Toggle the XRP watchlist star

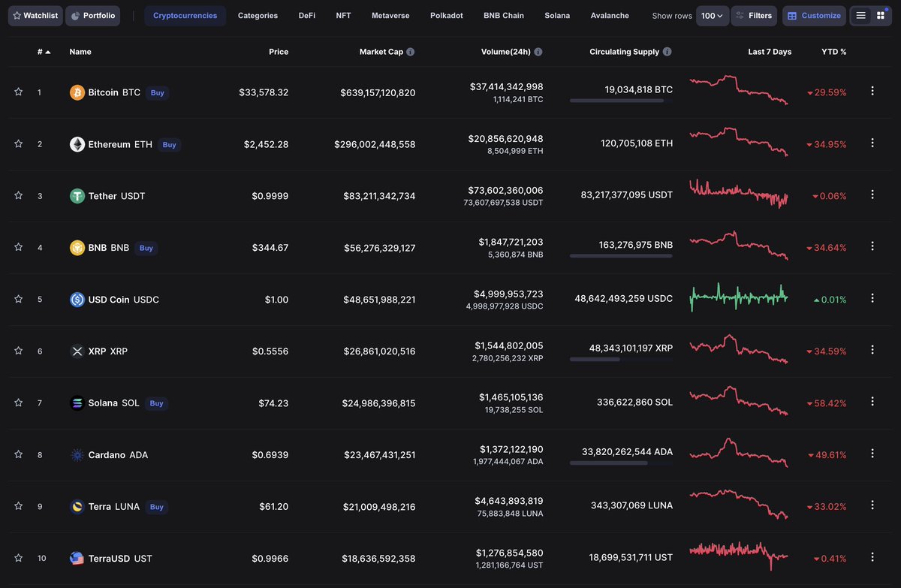click(18, 351)
